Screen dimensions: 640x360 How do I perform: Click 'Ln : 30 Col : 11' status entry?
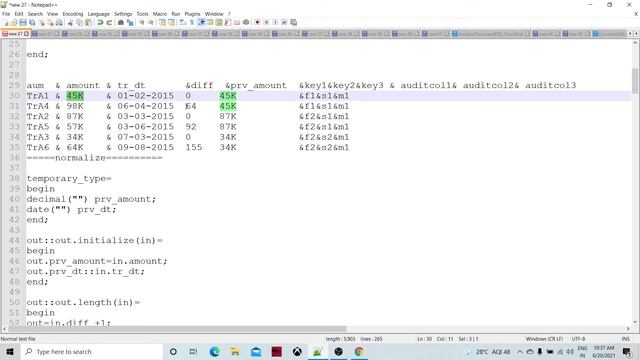(x=435, y=339)
